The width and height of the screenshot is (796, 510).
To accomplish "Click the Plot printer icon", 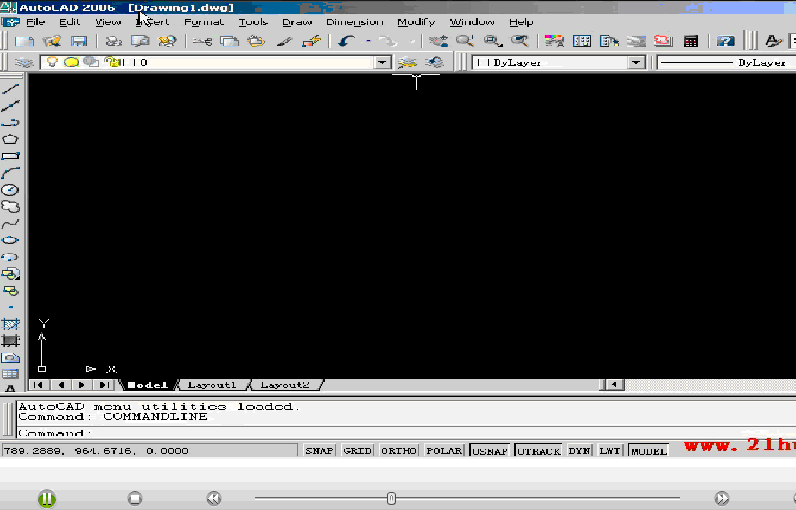I will tap(114, 42).
